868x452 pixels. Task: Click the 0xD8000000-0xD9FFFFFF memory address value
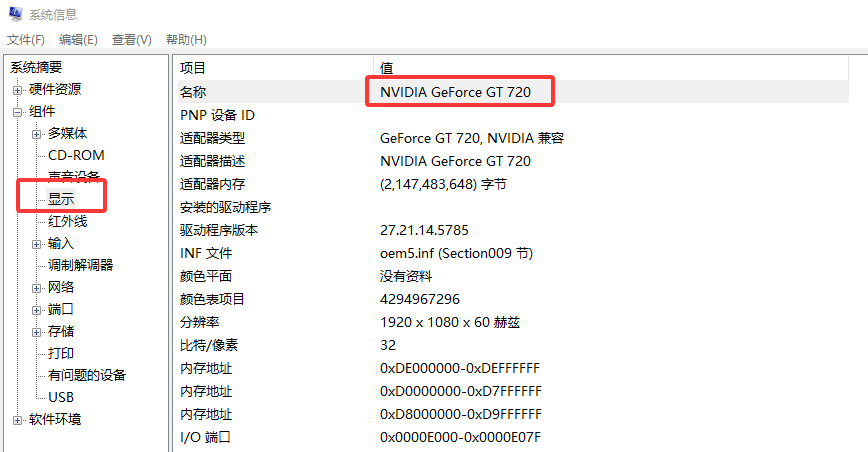point(461,414)
